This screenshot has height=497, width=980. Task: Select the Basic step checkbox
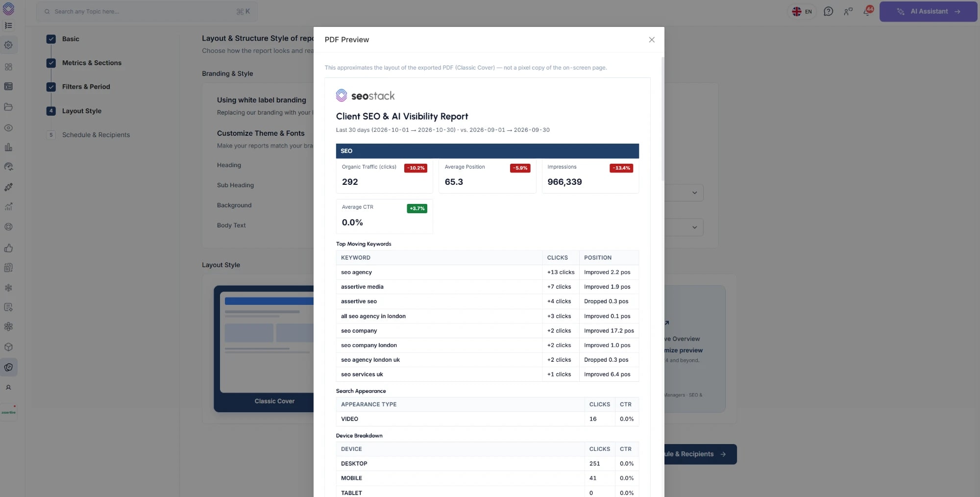[x=51, y=39]
